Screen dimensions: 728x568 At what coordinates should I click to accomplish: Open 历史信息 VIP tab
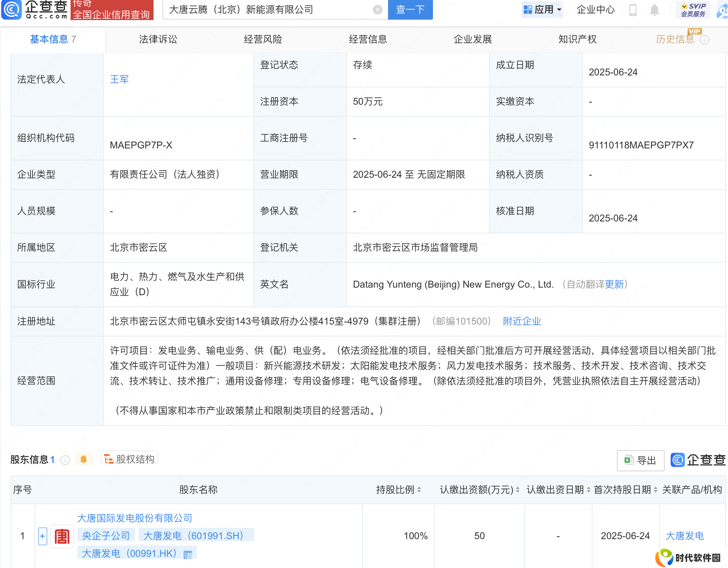coord(675,39)
